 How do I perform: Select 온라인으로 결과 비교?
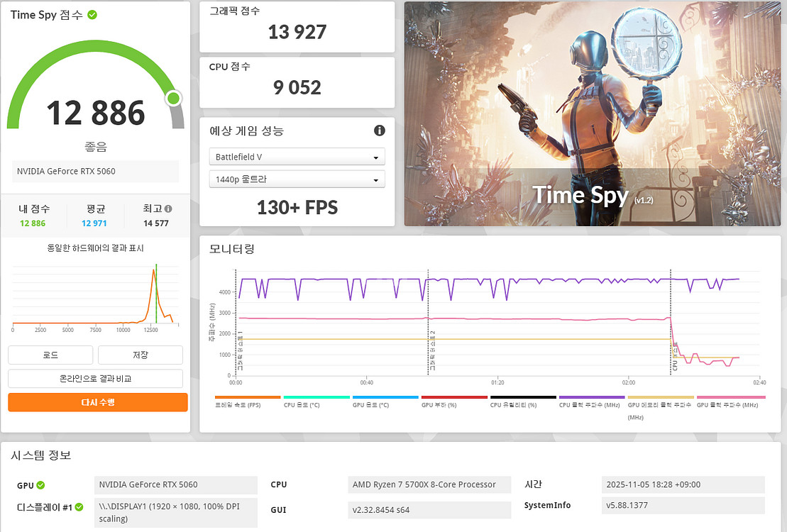tap(94, 379)
